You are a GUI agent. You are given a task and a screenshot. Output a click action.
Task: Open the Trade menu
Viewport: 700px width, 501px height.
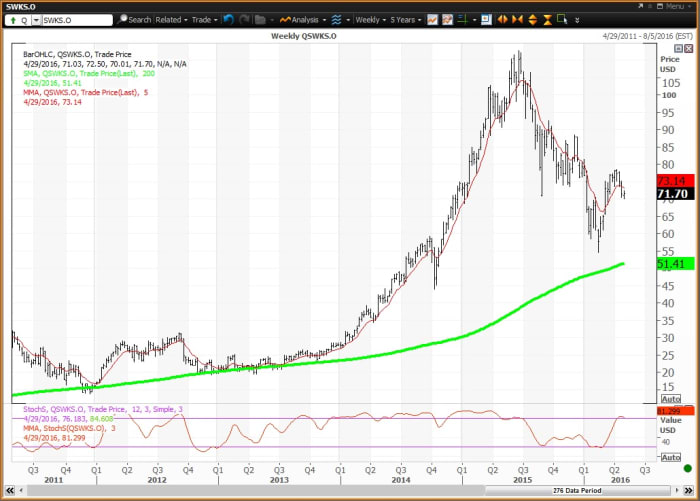click(x=203, y=19)
